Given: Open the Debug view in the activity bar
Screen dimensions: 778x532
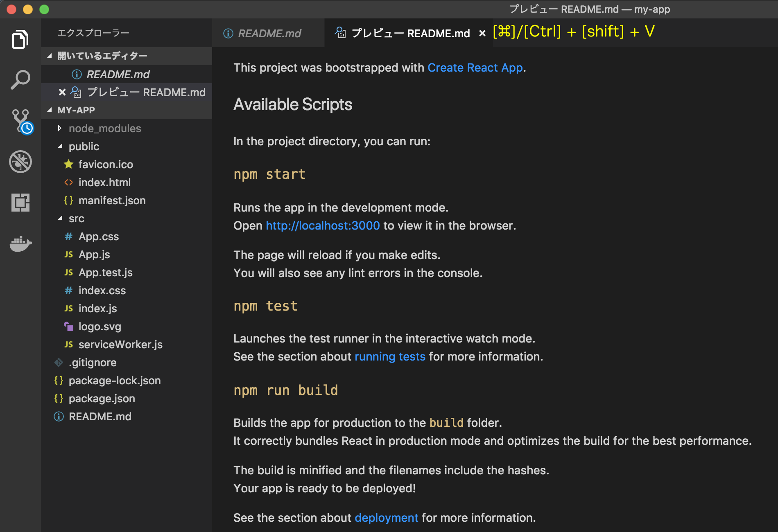Looking at the screenshot, I should pyautogui.click(x=20, y=162).
